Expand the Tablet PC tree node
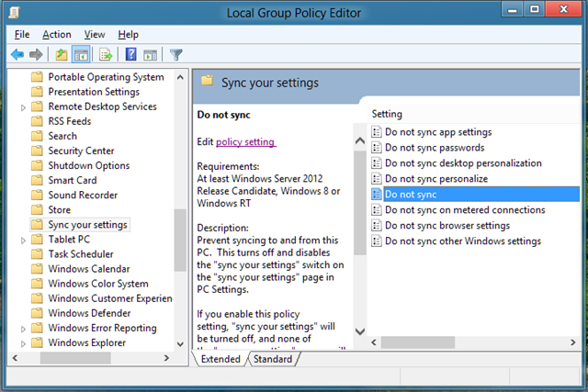 pos(23,240)
